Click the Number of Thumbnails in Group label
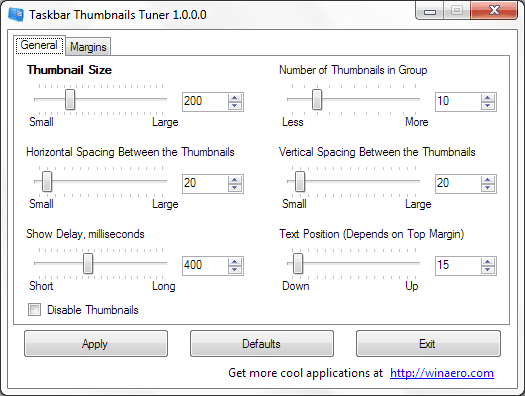This screenshot has width=525, height=396. tap(353, 70)
